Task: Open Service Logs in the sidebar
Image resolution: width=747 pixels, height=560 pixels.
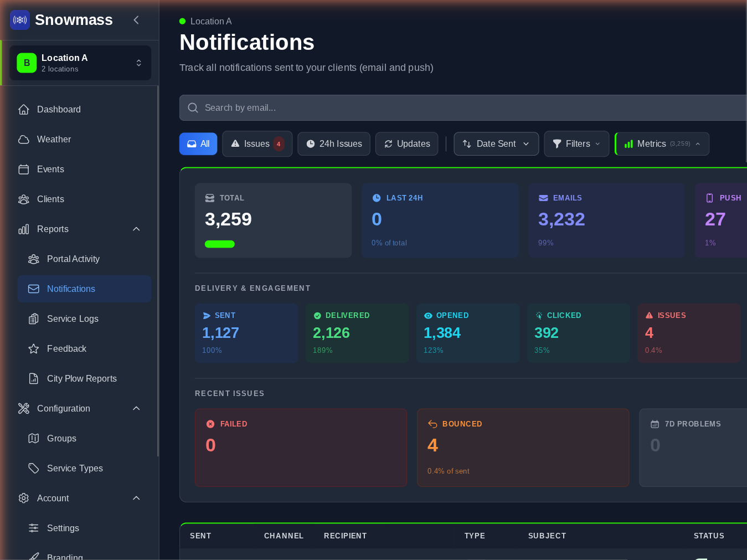Action: point(73,319)
